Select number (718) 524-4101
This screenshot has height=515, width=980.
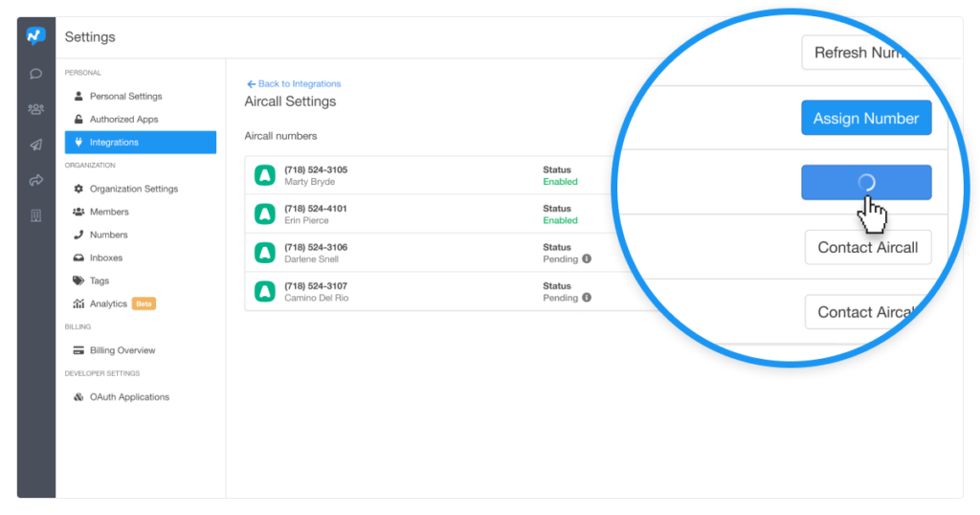[x=316, y=209]
